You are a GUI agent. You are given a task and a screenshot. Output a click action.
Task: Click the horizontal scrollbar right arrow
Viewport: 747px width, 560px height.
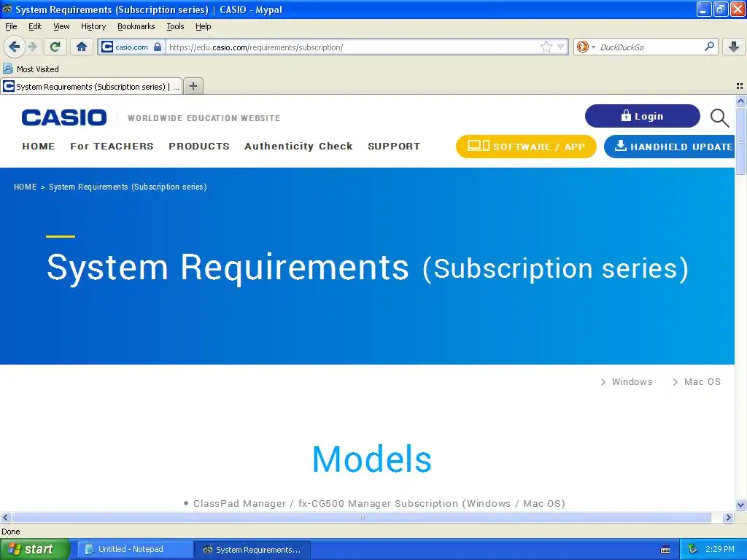click(x=728, y=517)
